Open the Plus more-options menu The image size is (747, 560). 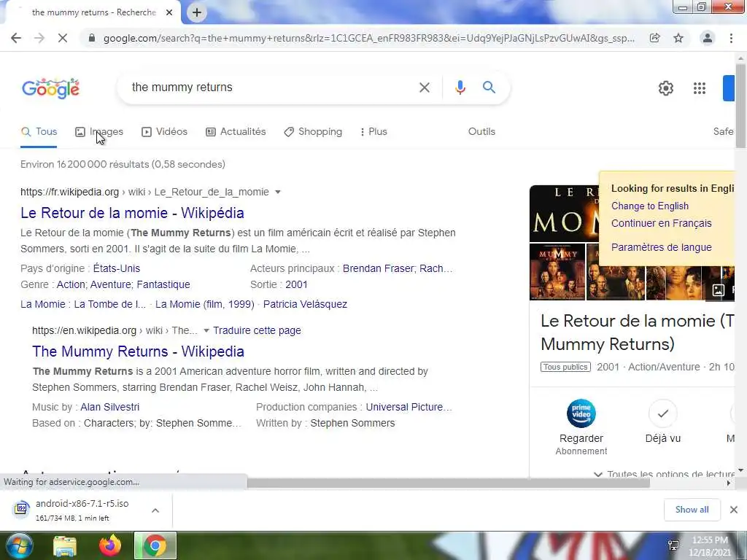pyautogui.click(x=374, y=132)
